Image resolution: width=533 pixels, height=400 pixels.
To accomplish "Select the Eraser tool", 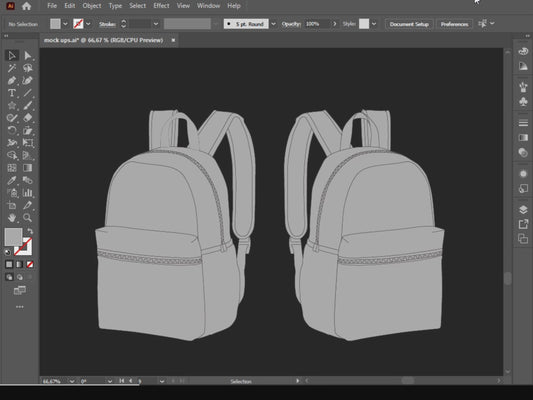I will click(x=28, y=118).
